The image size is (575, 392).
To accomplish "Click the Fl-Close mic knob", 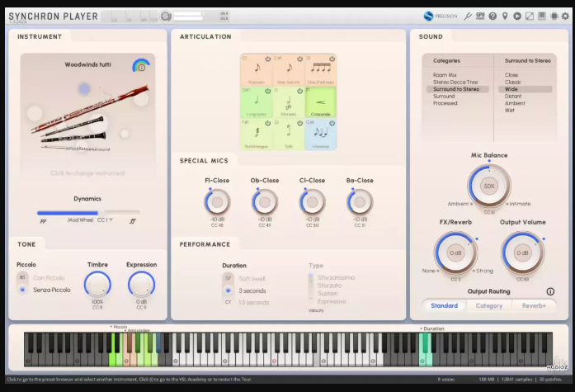I will click(217, 202).
